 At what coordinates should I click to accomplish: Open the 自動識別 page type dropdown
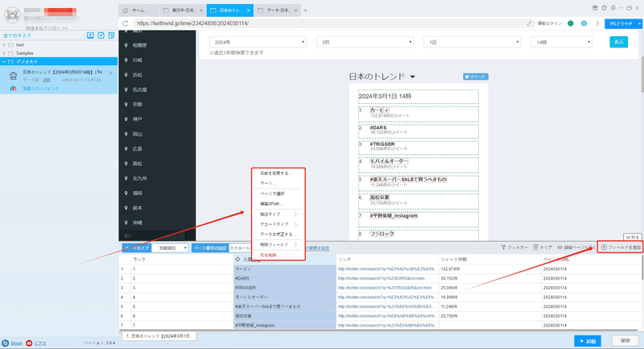(x=171, y=248)
